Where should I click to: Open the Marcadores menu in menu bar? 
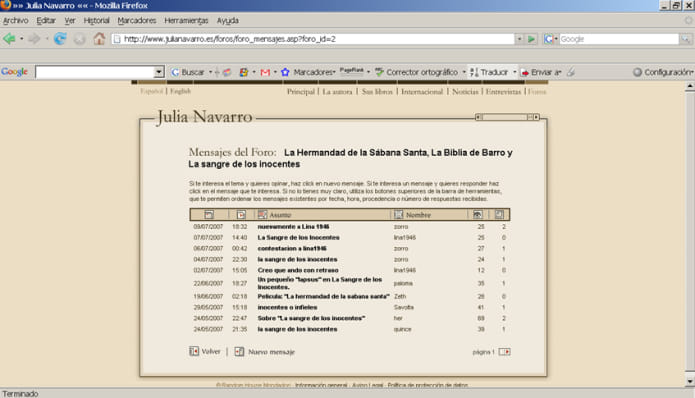pyautogui.click(x=137, y=20)
